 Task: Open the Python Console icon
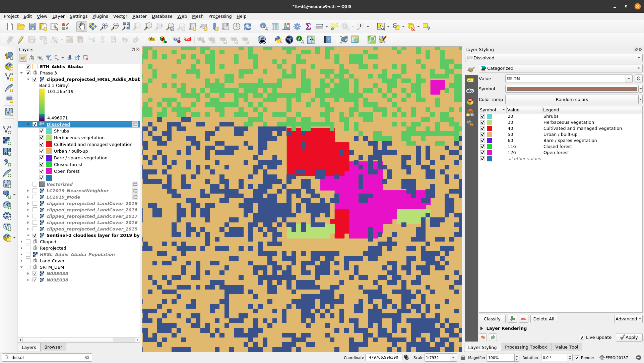tap(278, 40)
